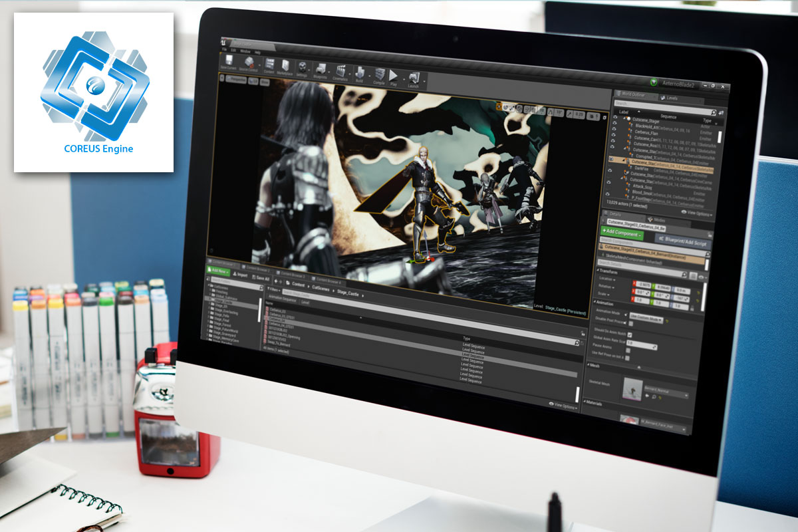Click the Build toolbar icon
Viewport: 798px width, 532px height.
(359, 73)
